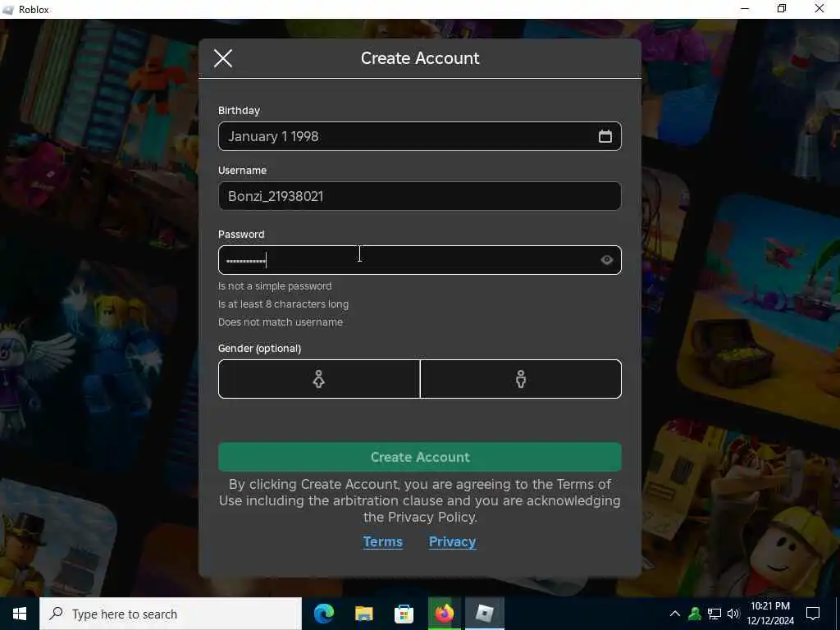Viewport: 840px width, 630px height.
Task: Select the male gender icon
Action: [x=521, y=379]
